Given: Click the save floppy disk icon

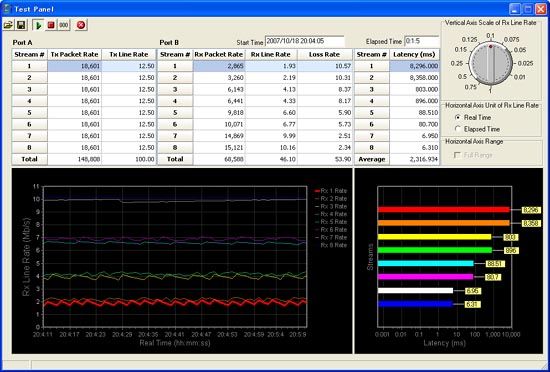Looking at the screenshot, I should [21, 25].
